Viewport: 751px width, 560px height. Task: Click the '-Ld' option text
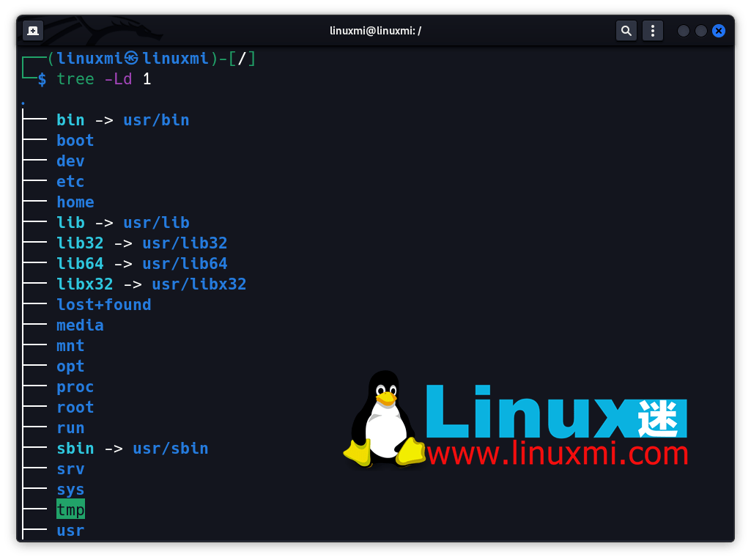click(118, 78)
